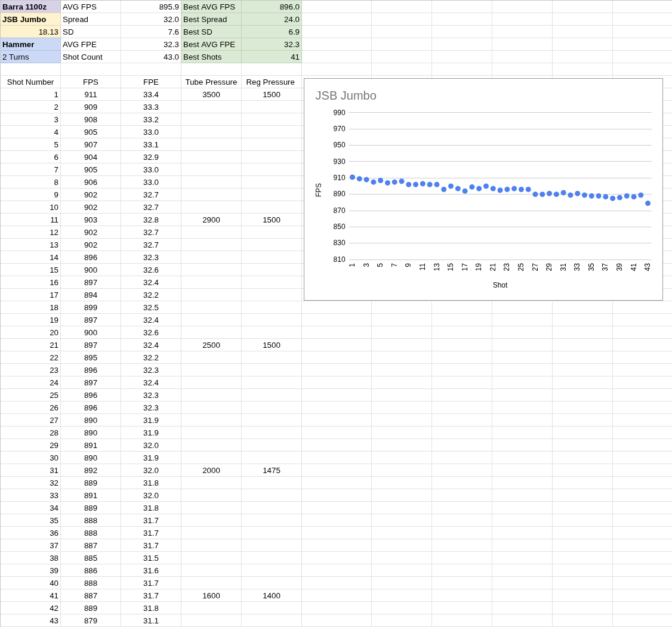
Task: Click FPE value 33.4 in first row
Action: click(151, 95)
